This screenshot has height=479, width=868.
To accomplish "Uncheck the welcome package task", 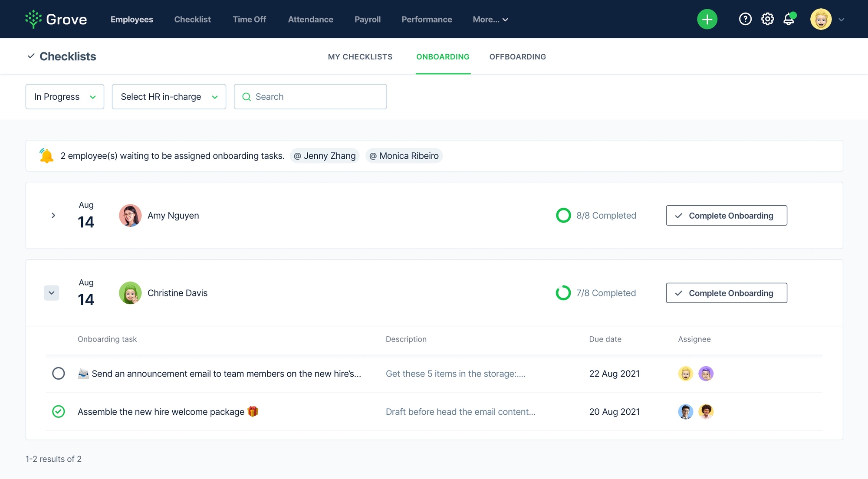I will [x=59, y=411].
